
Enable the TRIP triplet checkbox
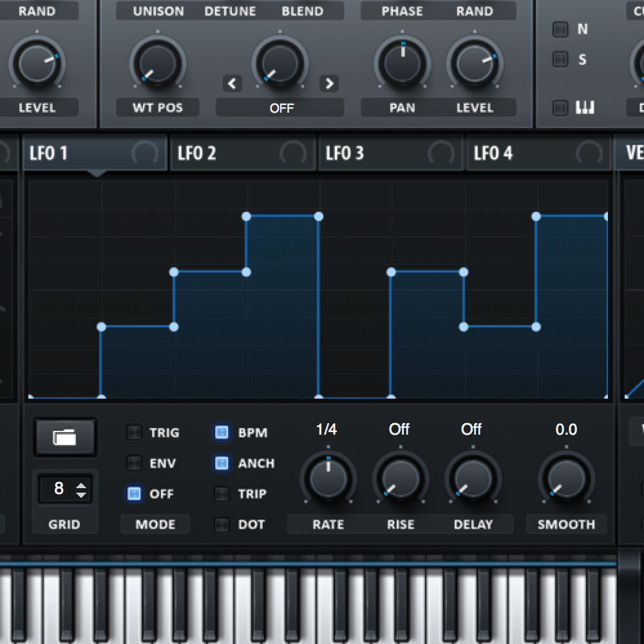(222, 494)
